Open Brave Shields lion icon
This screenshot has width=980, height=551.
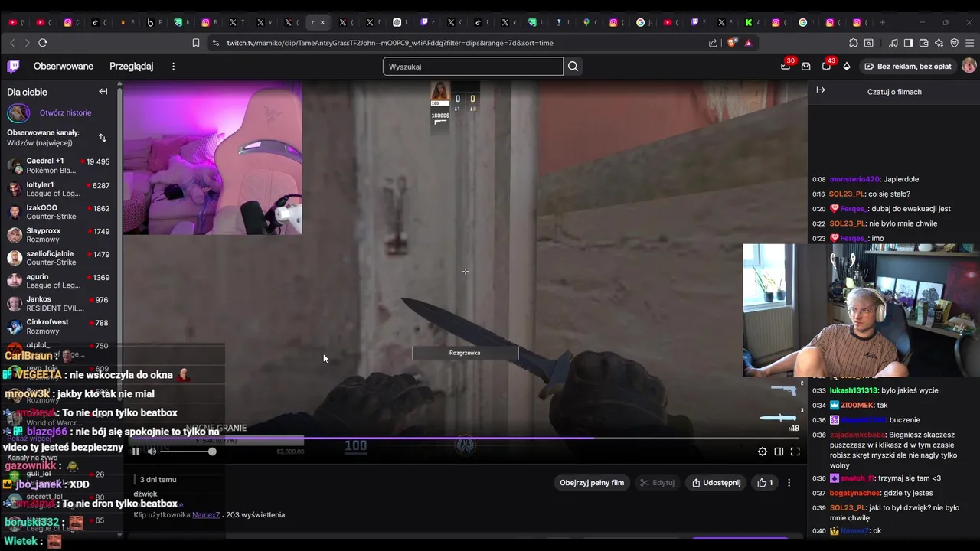click(732, 43)
